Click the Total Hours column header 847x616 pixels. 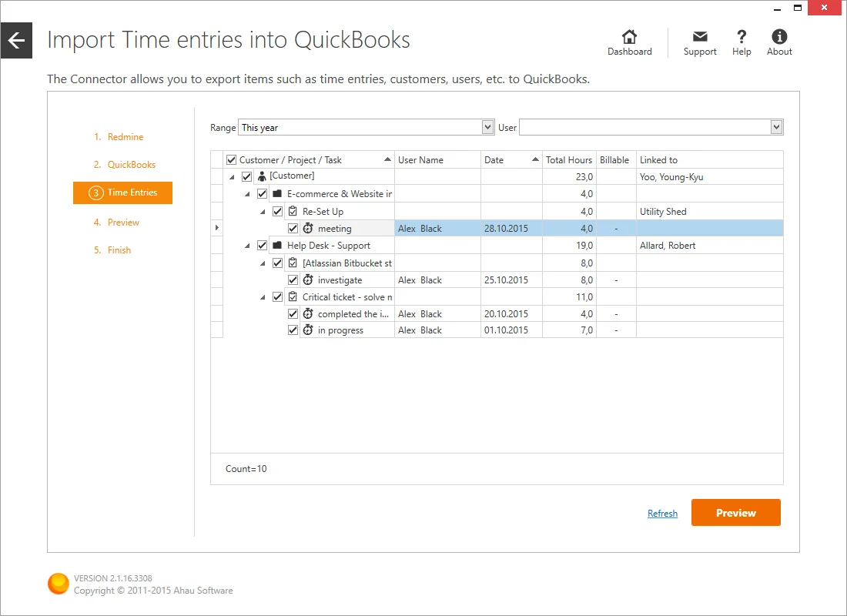(569, 160)
